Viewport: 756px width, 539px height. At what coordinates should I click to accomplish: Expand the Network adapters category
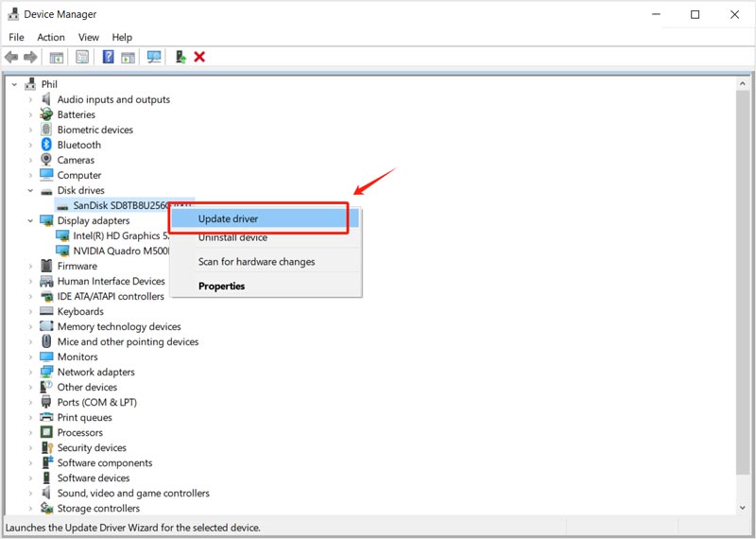pyautogui.click(x=30, y=372)
